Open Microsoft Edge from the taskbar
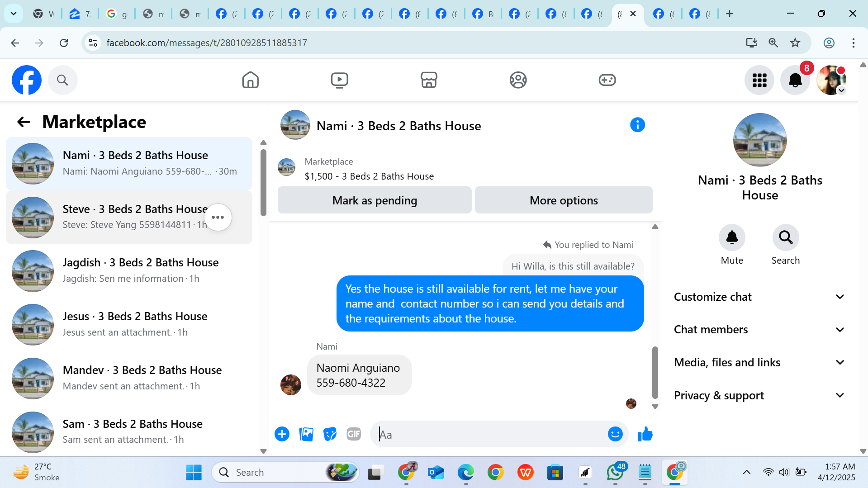Viewport: 868px width, 488px height. [465, 473]
